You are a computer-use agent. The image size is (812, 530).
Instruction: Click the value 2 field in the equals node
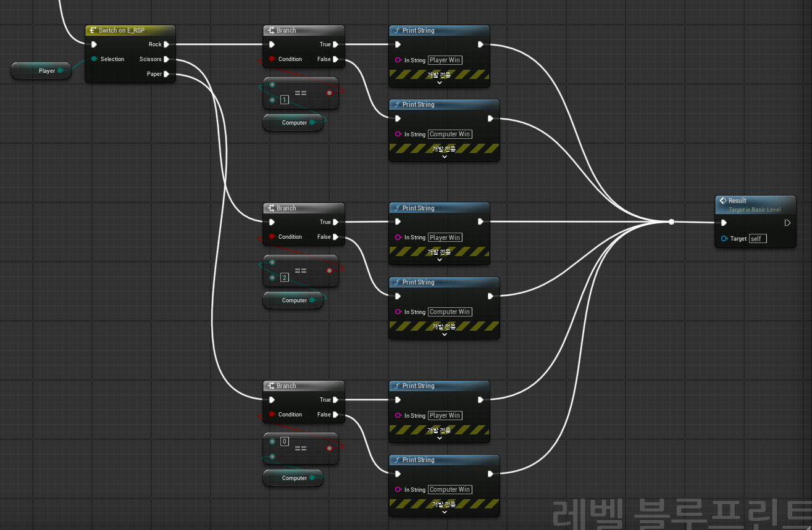tap(285, 278)
